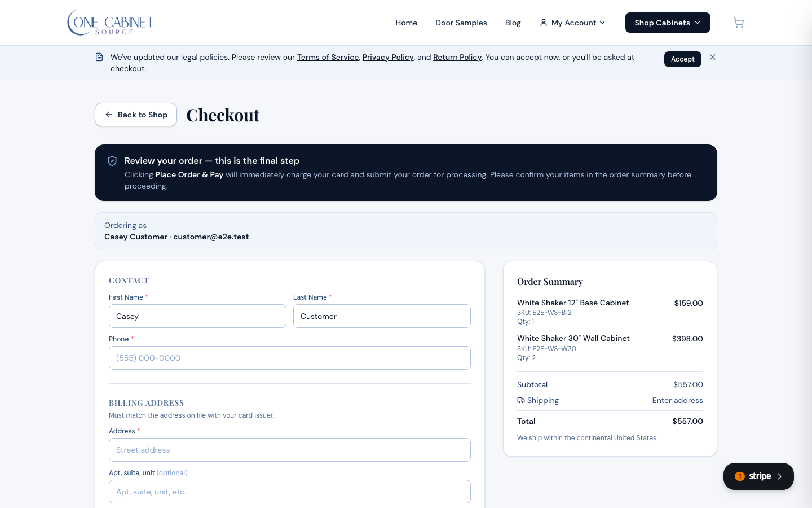This screenshot has height=508, width=812.
Task: Go to the Home page
Action: 407,23
